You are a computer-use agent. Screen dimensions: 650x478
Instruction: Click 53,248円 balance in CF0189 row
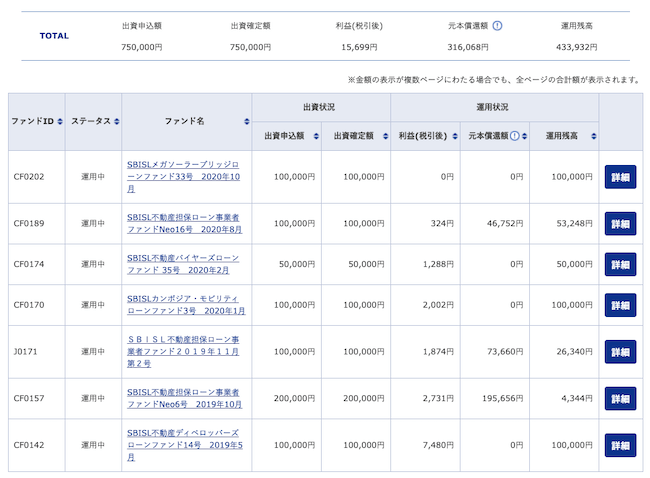[575, 223]
